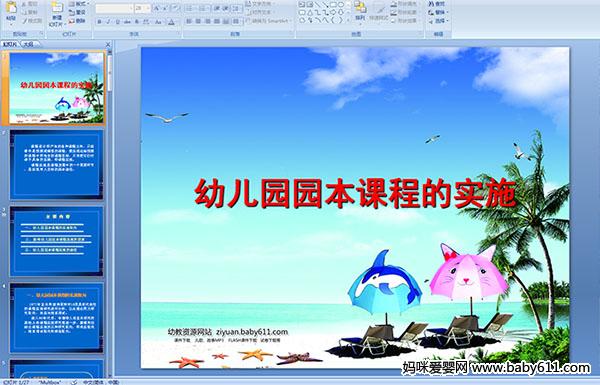Select the second slide thumbnail
This screenshot has height=385, width=600.
[x=56, y=165]
